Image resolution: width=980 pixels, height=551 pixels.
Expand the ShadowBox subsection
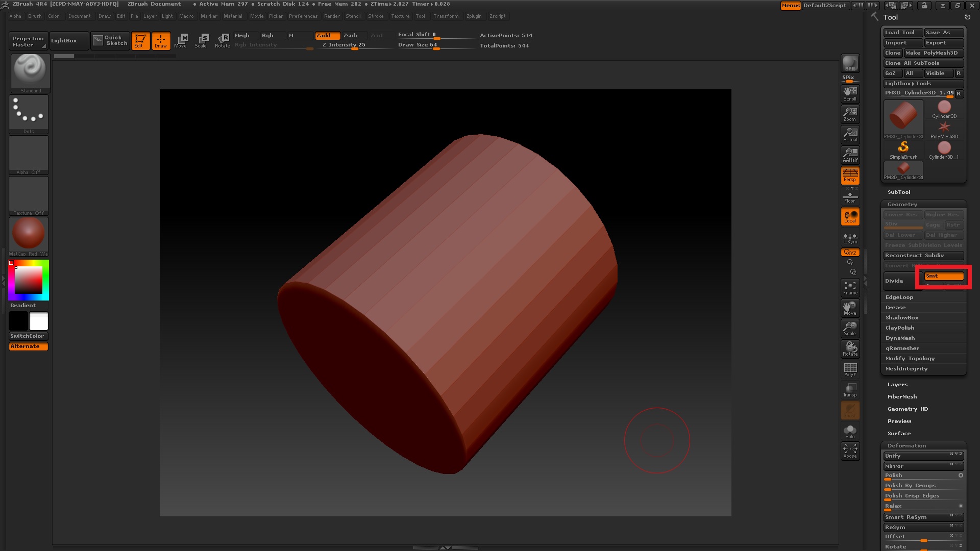902,318
